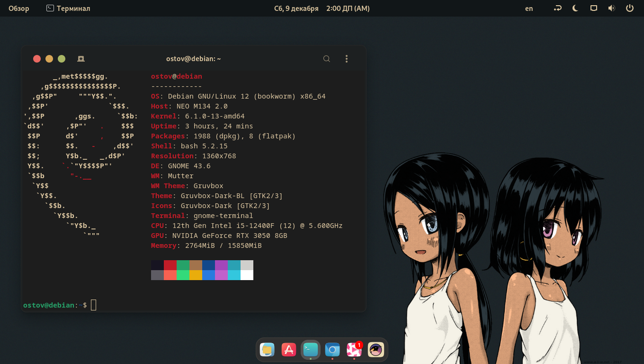Click the terminal prompt input after 'ostov@debian:~$'
The height and width of the screenshot is (364, 644).
coord(93,305)
